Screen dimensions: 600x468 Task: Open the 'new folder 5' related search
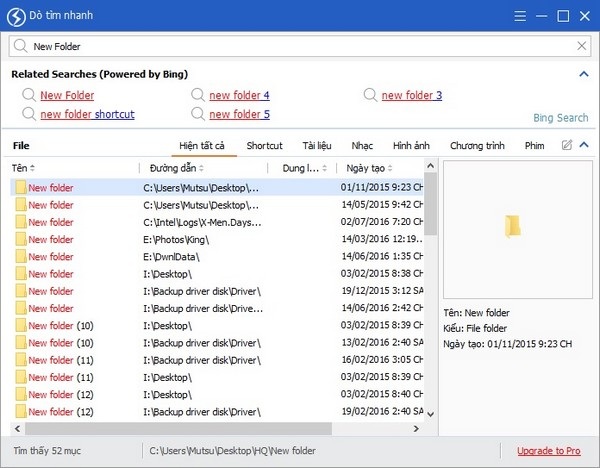point(240,114)
